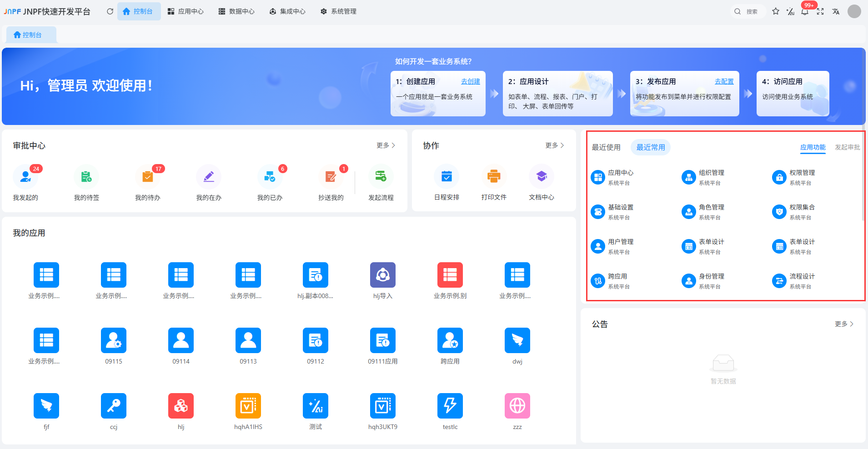Switch to the 最近使用 toggle
Image resolution: width=868 pixels, height=449 pixels.
point(606,147)
